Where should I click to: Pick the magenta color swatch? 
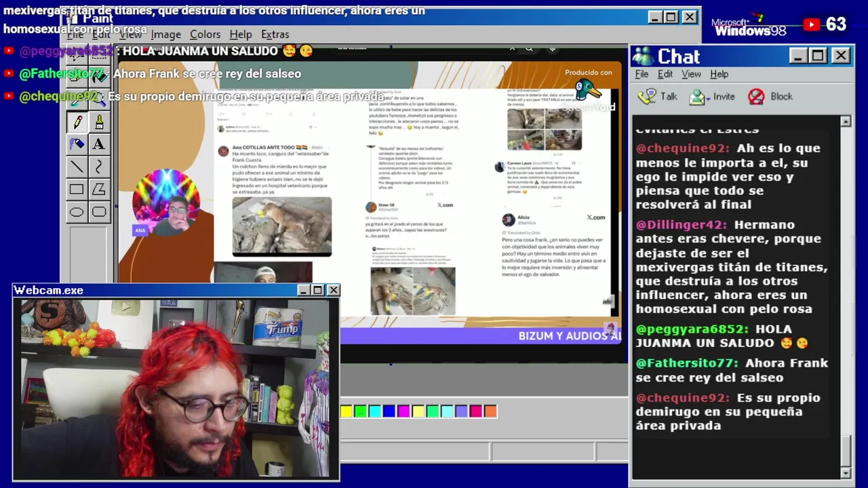pos(403,411)
